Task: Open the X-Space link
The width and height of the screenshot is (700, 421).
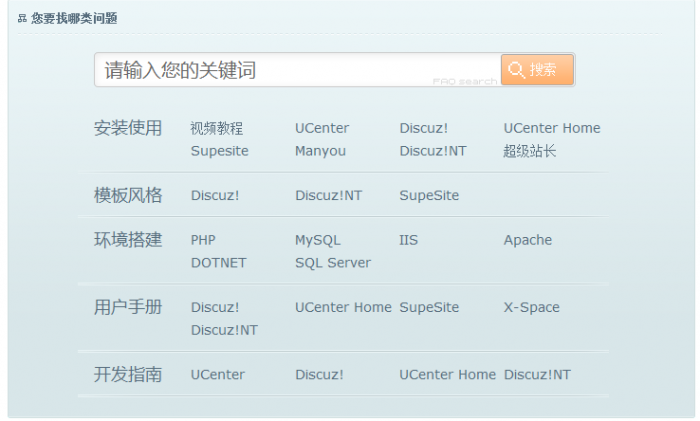Action: tap(531, 308)
